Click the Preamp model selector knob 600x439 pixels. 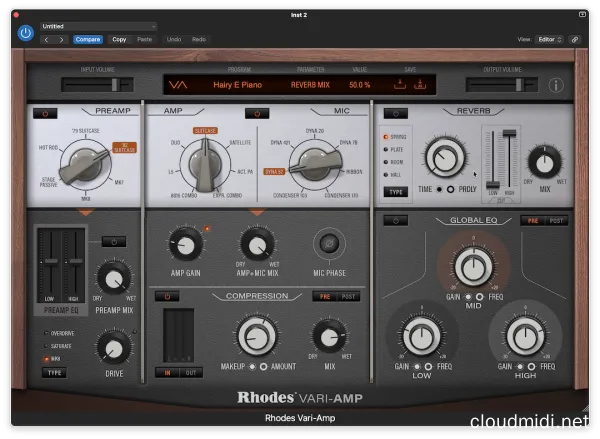[x=85, y=165]
